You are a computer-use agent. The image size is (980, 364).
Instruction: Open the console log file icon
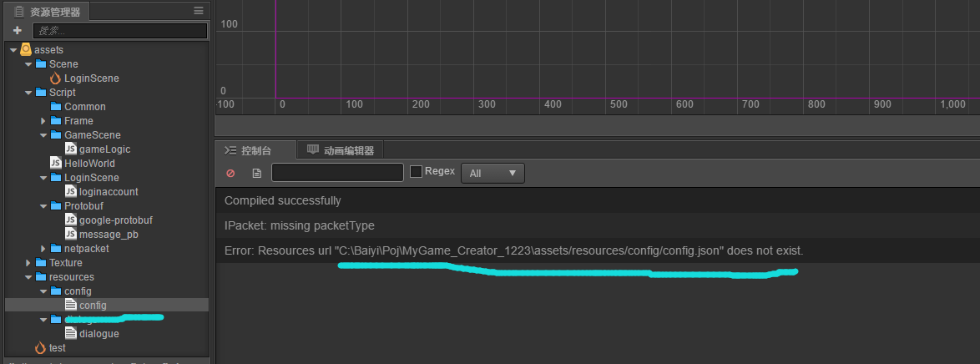click(256, 174)
